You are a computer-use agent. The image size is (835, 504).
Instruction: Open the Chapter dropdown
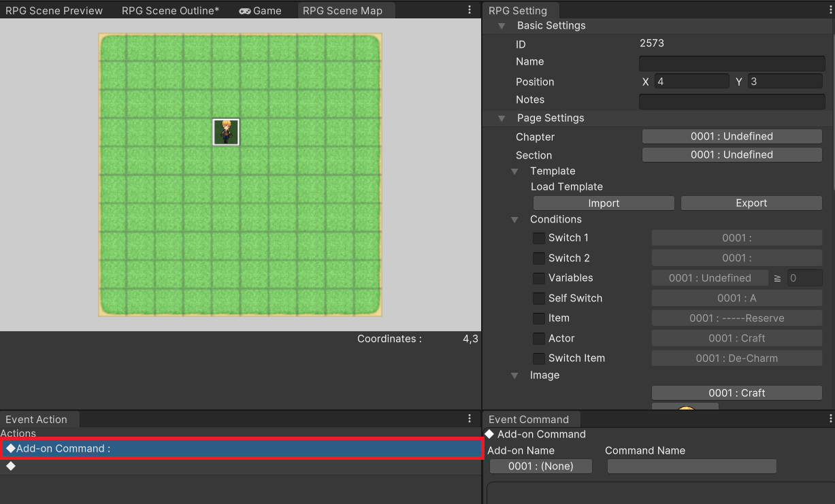[732, 136]
